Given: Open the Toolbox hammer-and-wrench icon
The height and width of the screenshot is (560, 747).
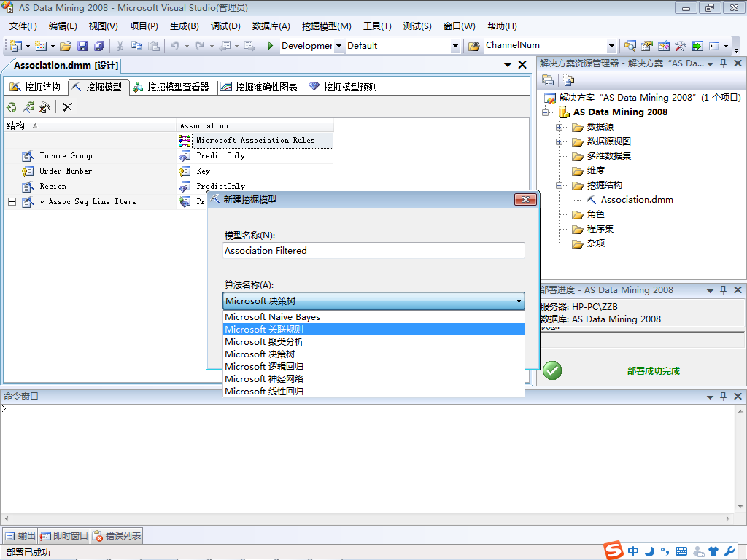Looking at the screenshot, I should pos(681,46).
